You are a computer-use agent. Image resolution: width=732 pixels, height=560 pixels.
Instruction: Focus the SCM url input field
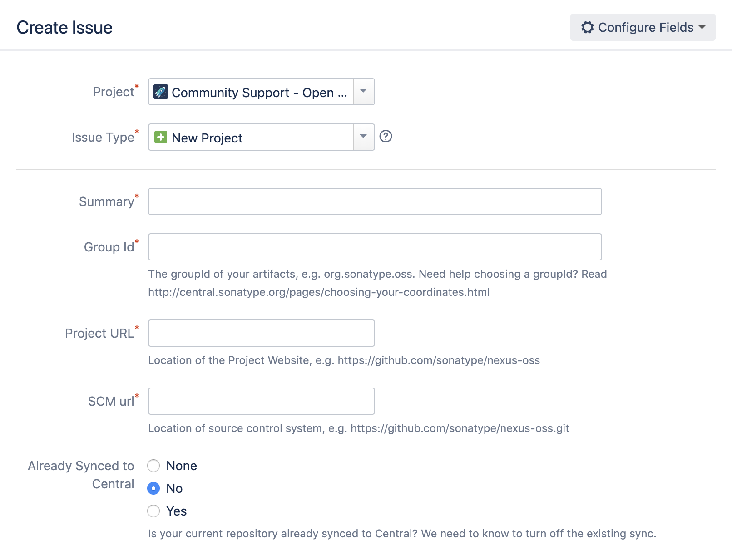[261, 401]
